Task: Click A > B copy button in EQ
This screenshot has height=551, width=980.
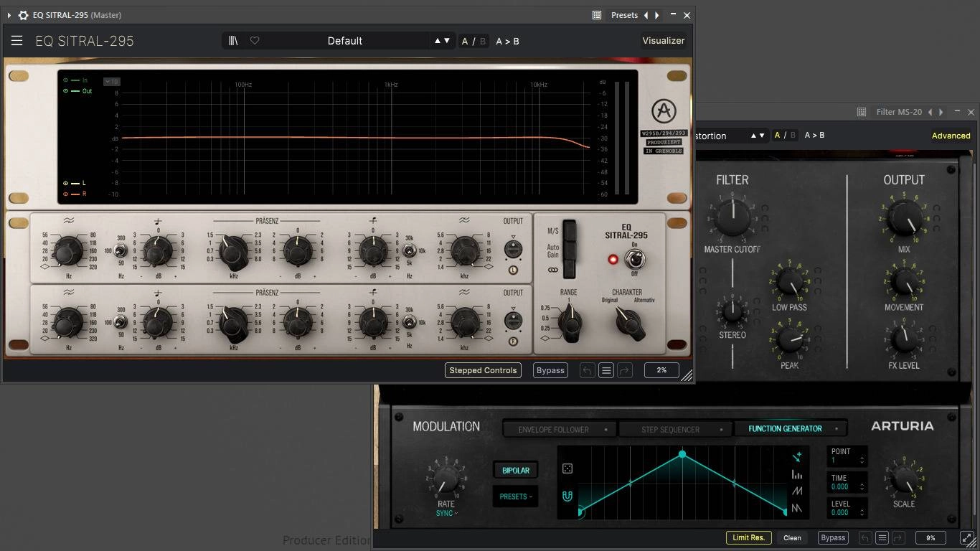Action: (507, 42)
